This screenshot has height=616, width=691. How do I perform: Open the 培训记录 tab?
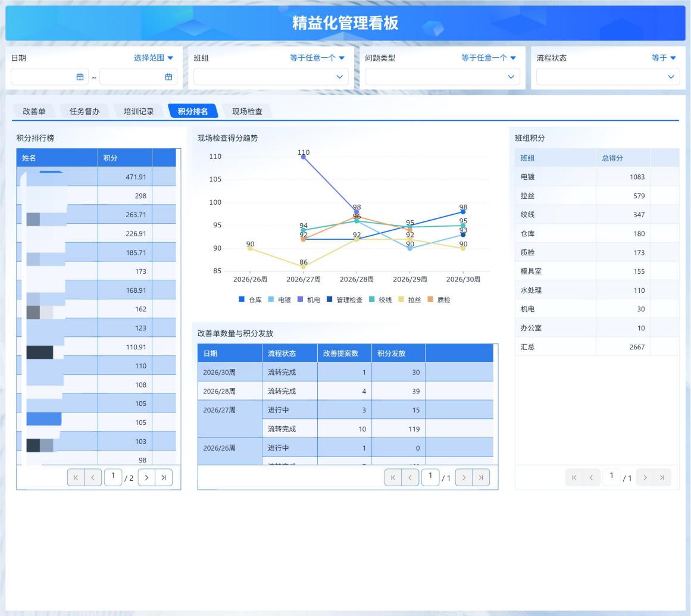click(139, 111)
